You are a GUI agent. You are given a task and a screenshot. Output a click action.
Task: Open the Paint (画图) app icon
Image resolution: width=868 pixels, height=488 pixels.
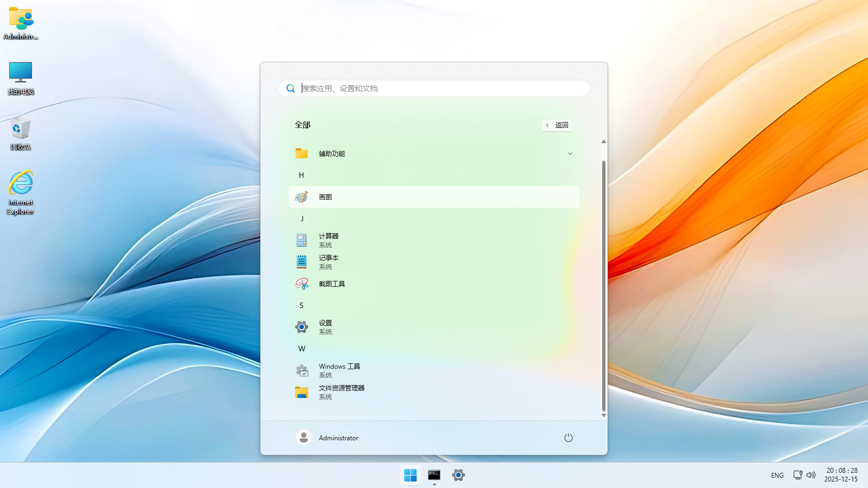302,197
